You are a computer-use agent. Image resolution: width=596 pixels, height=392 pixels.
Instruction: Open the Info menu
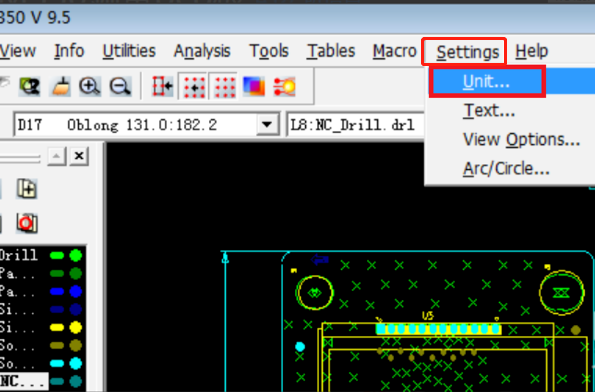69,51
